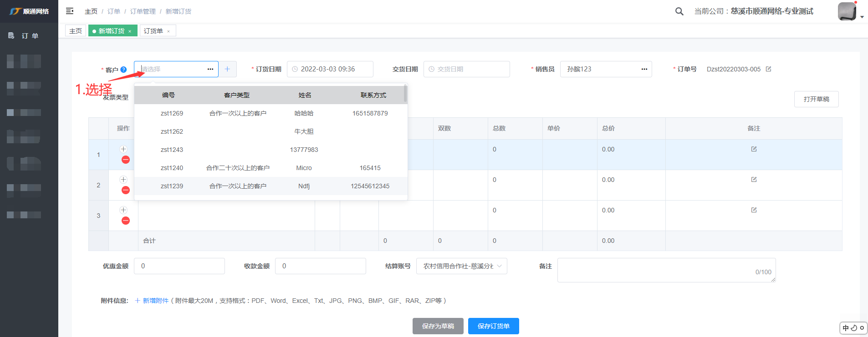Open the search magnifier icon

[679, 11]
